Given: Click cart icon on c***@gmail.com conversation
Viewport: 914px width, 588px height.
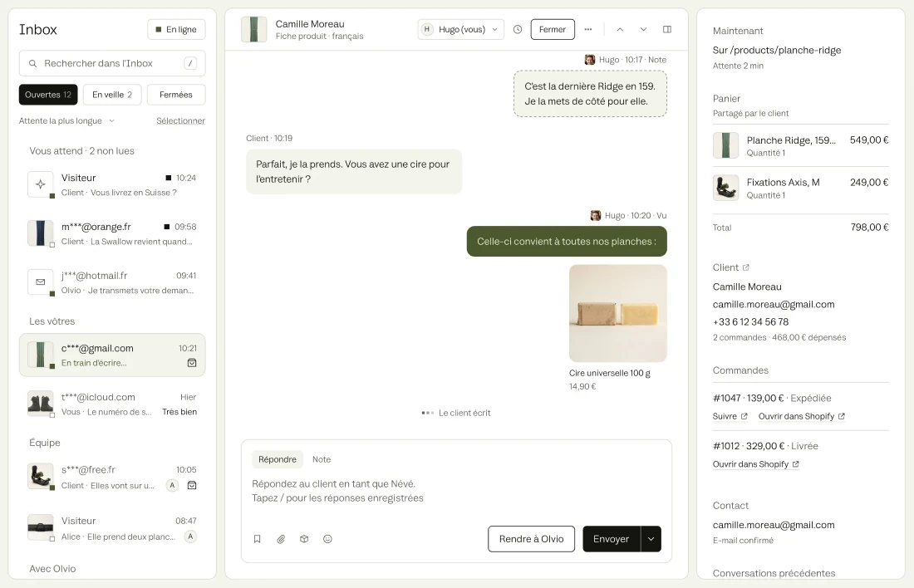Looking at the screenshot, I should (x=192, y=363).
